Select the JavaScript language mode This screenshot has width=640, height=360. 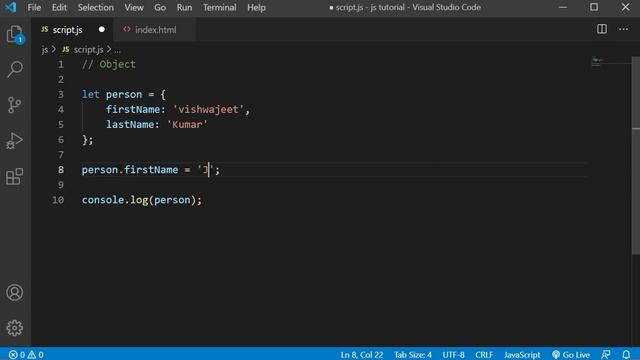pos(522,354)
